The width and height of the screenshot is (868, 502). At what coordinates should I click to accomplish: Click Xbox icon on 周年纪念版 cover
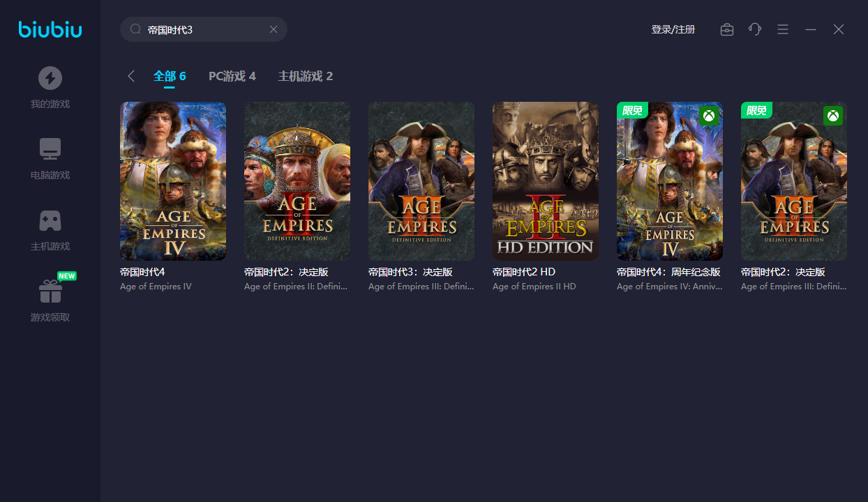click(709, 116)
